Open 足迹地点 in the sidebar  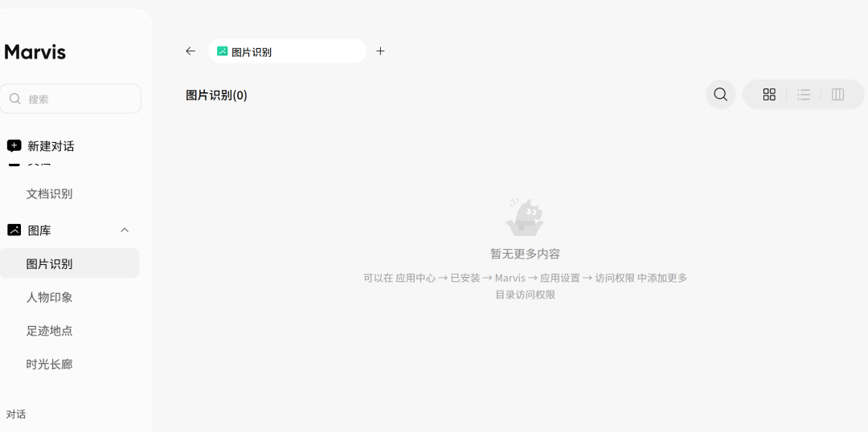[49, 331]
